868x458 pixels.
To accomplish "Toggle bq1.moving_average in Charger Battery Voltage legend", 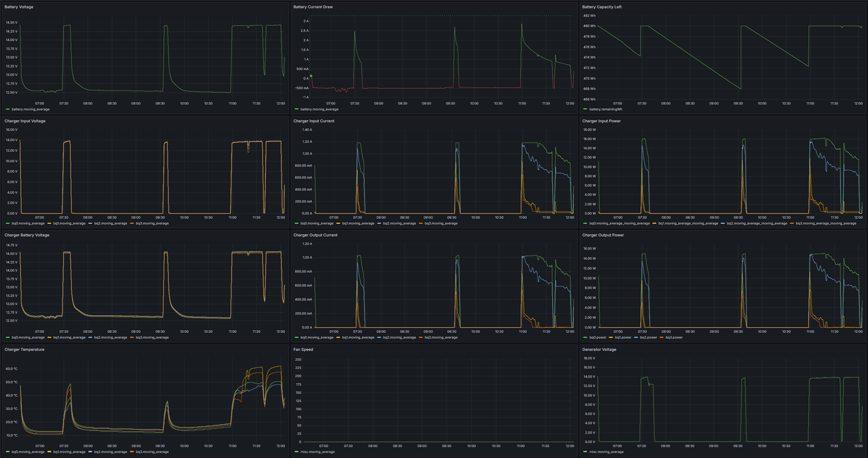I will (69, 337).
